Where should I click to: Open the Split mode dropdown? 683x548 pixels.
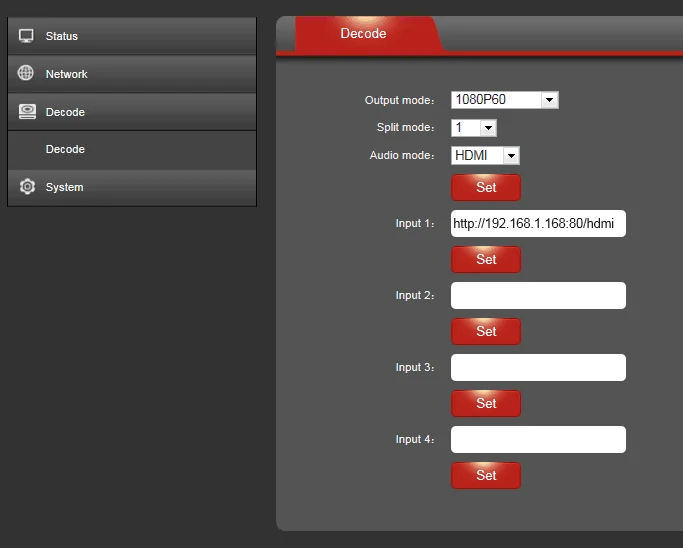point(474,128)
